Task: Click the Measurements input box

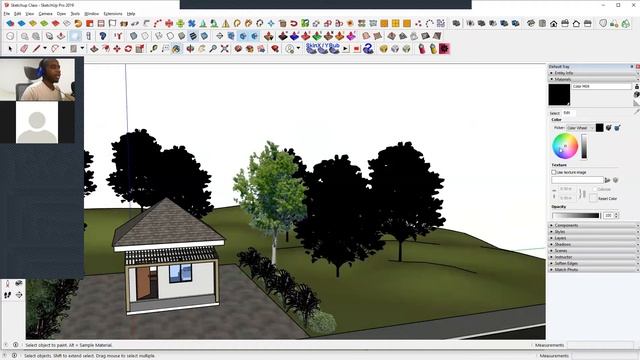Action: tap(600, 345)
